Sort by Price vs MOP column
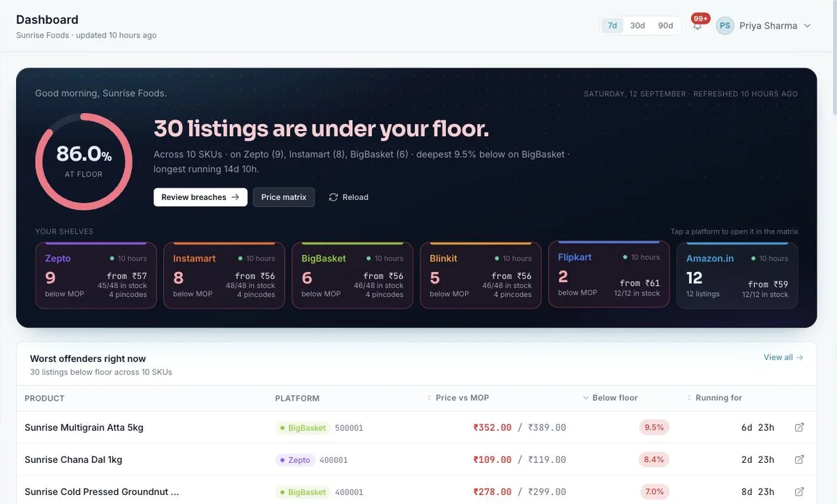 458,397
